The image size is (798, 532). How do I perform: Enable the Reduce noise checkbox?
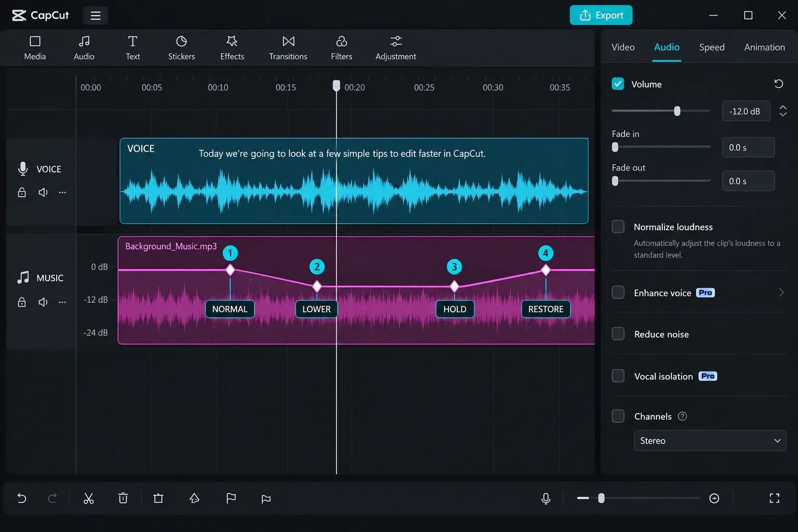[618, 334]
